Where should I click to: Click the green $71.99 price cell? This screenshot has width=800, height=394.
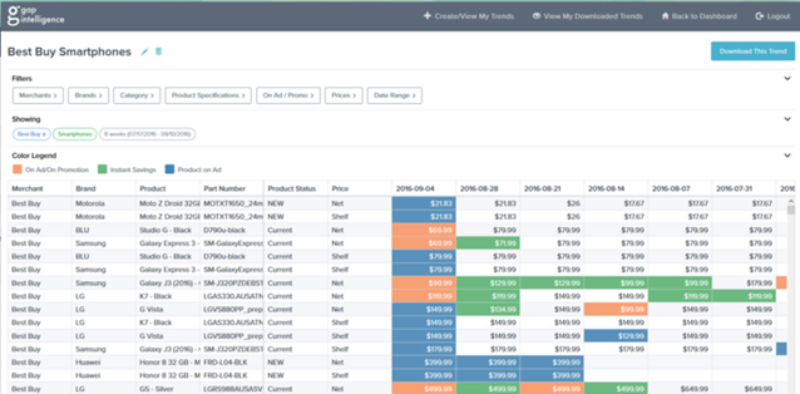(x=488, y=243)
